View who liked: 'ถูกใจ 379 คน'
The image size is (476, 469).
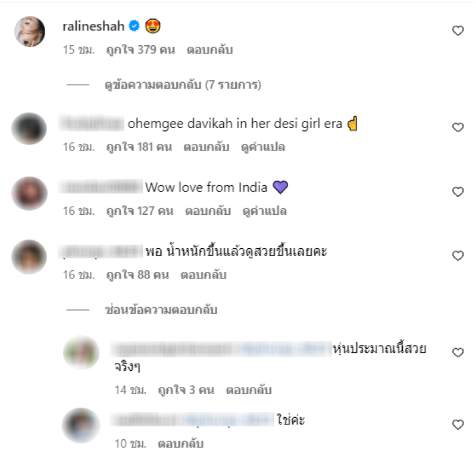point(140,50)
